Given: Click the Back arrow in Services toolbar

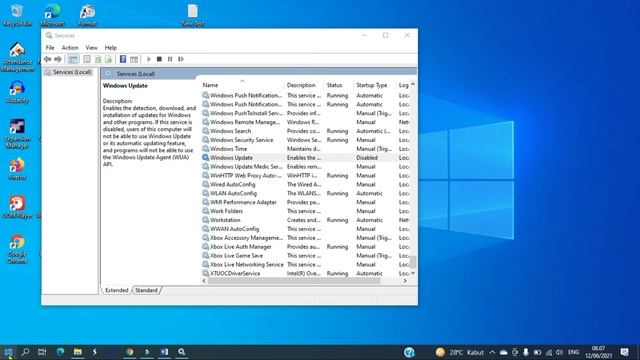Looking at the screenshot, I should tap(47, 59).
